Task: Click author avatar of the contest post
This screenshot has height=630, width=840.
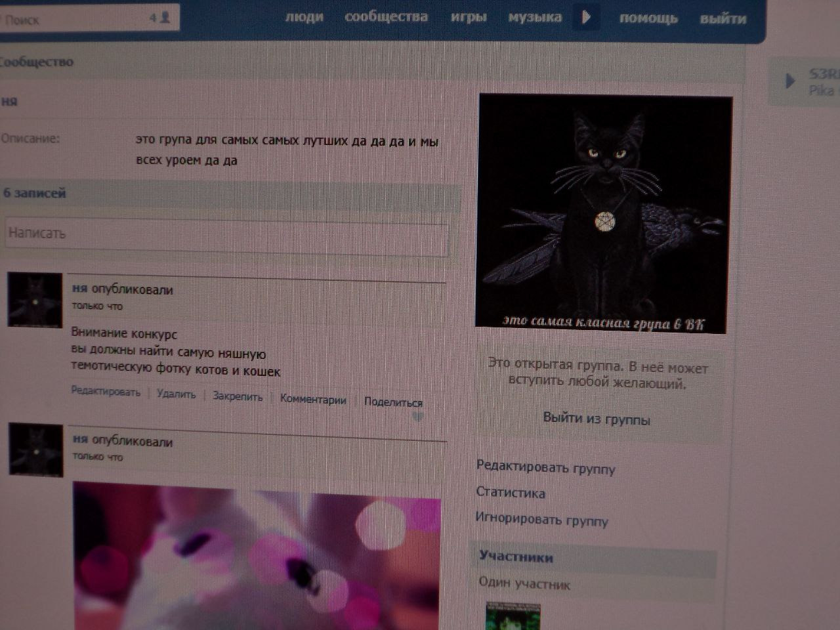Action: pos(35,300)
